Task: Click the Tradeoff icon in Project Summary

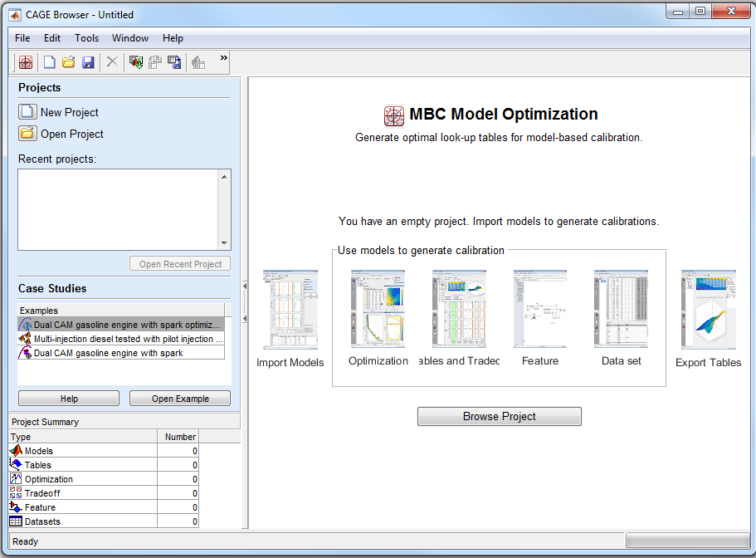Action: [16, 492]
